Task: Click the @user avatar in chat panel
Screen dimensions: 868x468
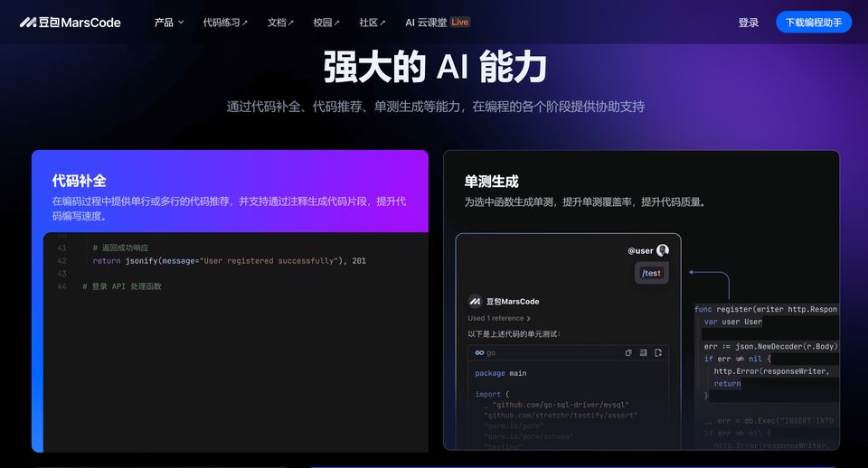Action: coord(663,250)
